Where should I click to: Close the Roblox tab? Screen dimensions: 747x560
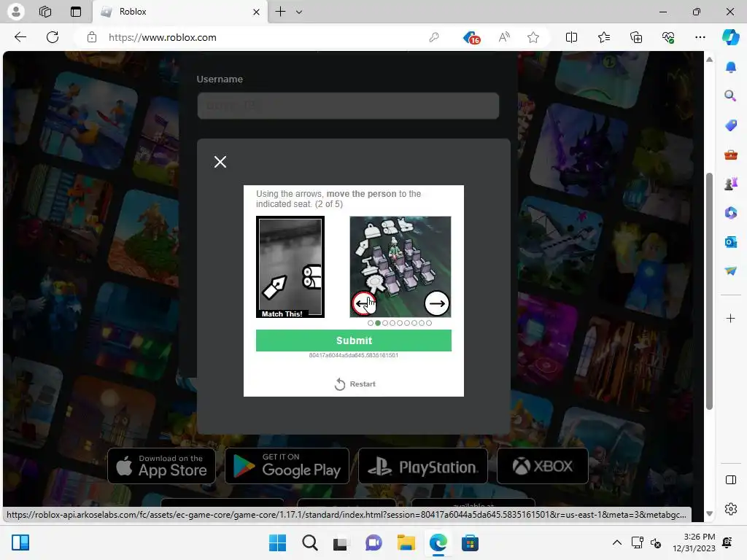point(256,12)
